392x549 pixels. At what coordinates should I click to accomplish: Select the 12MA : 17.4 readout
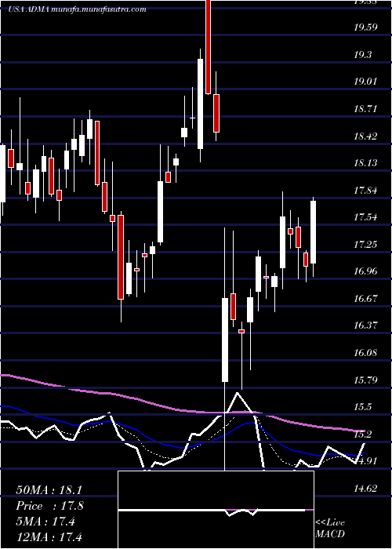point(49,536)
